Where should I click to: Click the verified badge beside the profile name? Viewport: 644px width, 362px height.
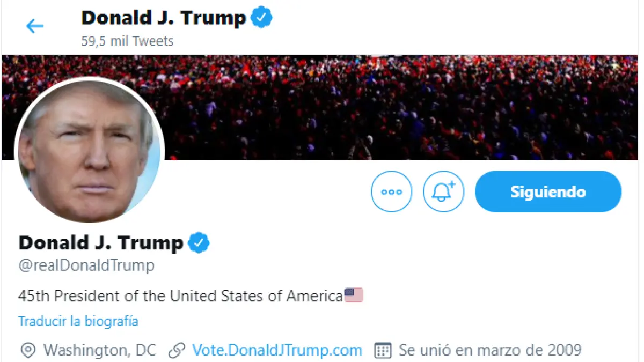tap(199, 243)
